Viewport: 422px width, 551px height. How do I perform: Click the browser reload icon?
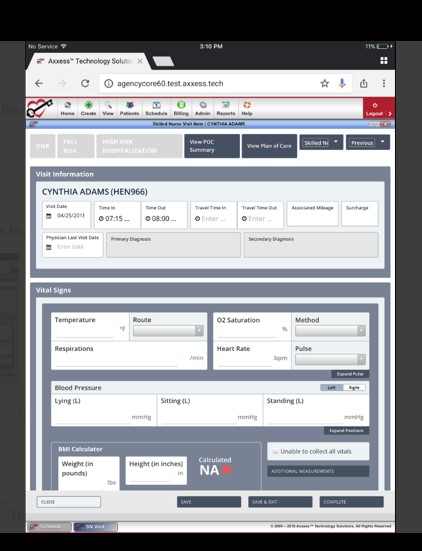pyautogui.click(x=85, y=83)
